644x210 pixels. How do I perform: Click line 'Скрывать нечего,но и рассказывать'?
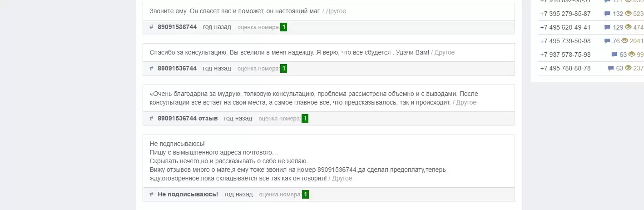(230, 161)
